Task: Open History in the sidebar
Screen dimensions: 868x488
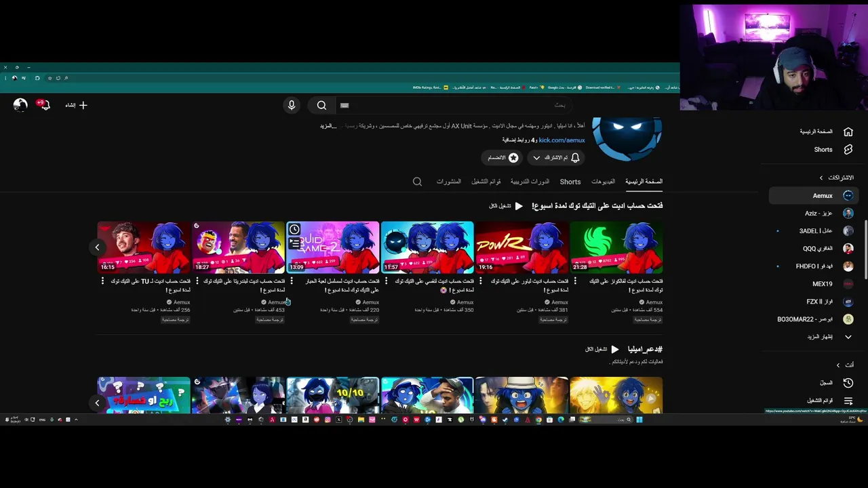Action: pyautogui.click(x=814, y=383)
